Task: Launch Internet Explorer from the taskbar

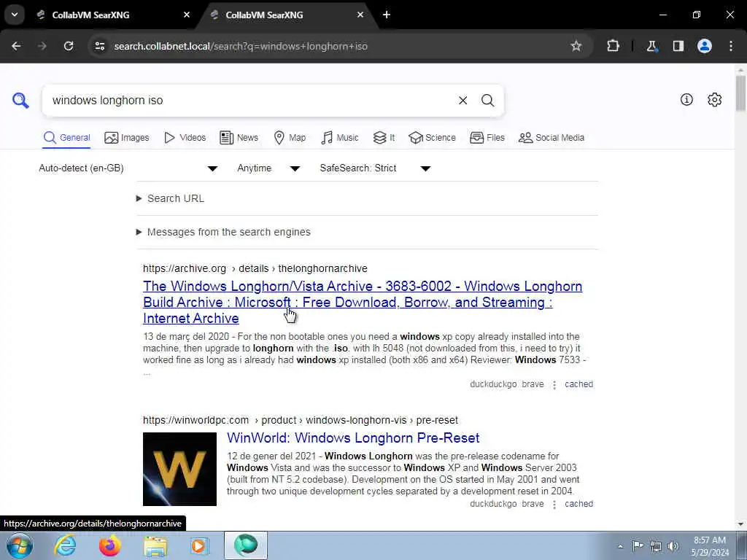Action: (x=65, y=545)
